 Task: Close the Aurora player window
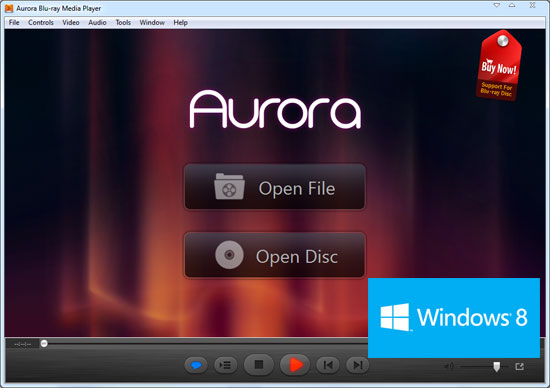pos(532,5)
